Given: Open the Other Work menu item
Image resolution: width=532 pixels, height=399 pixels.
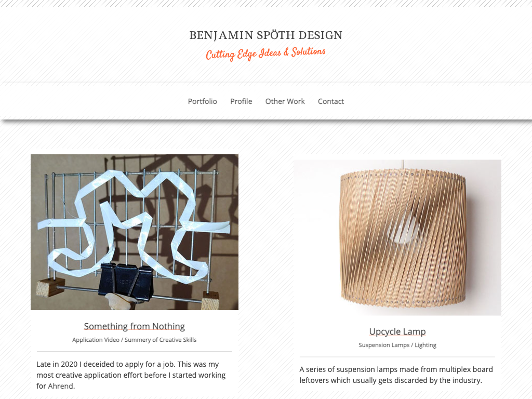Looking at the screenshot, I should pos(285,101).
